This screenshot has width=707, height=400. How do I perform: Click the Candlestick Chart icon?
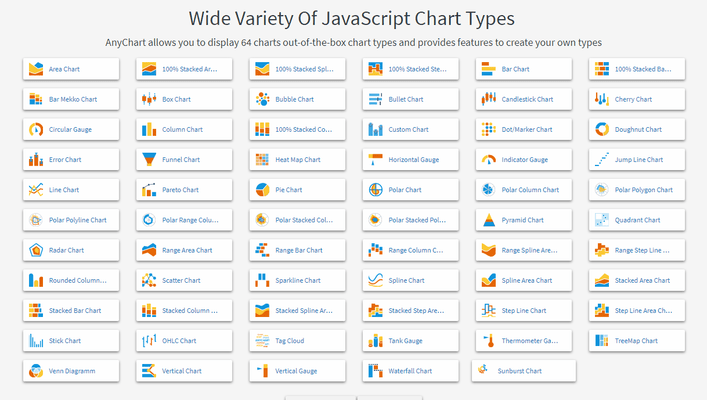pyautogui.click(x=488, y=99)
